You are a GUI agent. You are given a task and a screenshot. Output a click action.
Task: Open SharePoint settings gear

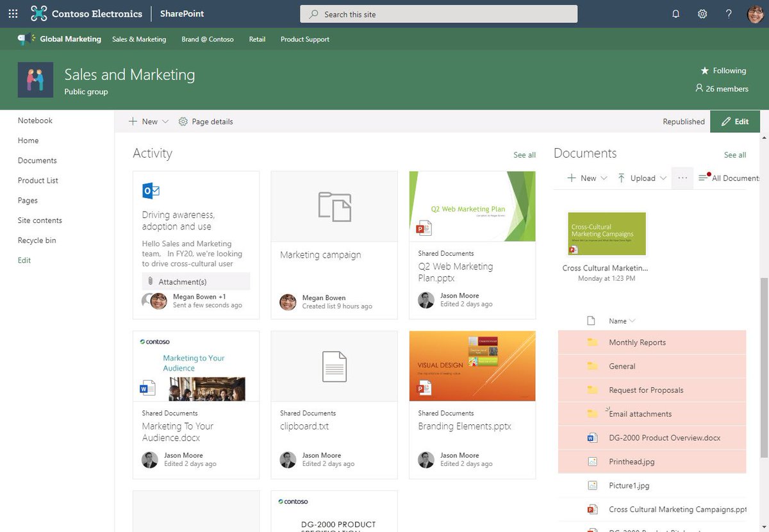point(702,13)
